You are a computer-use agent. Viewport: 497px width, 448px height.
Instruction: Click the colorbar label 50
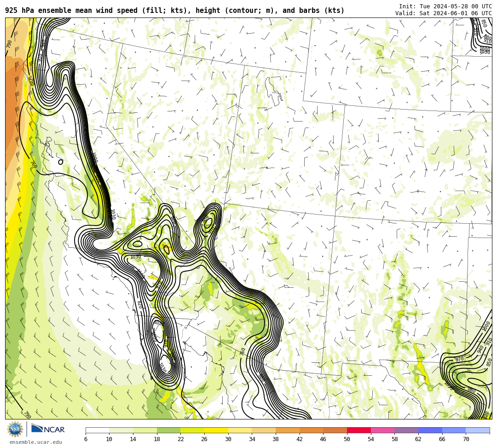347,439
